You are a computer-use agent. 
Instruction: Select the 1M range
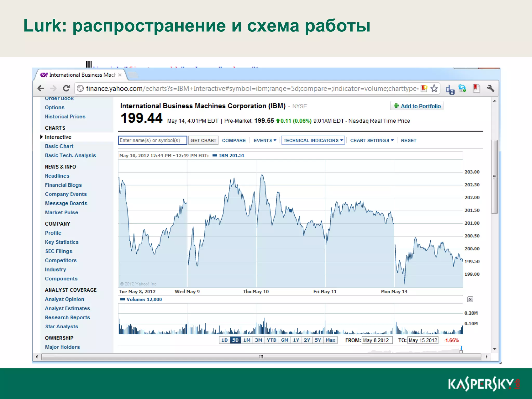pos(247,340)
